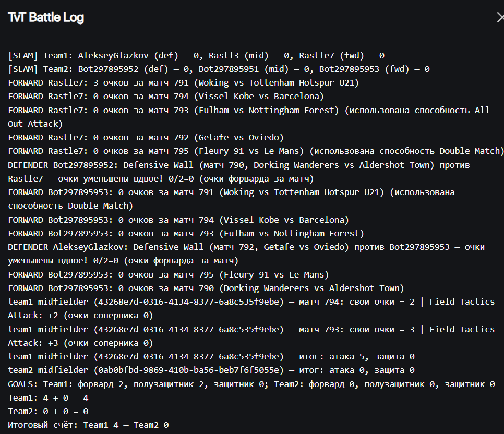Click the [SLAM] Team1 lineup line
The image size is (504, 434).
[x=196, y=55]
